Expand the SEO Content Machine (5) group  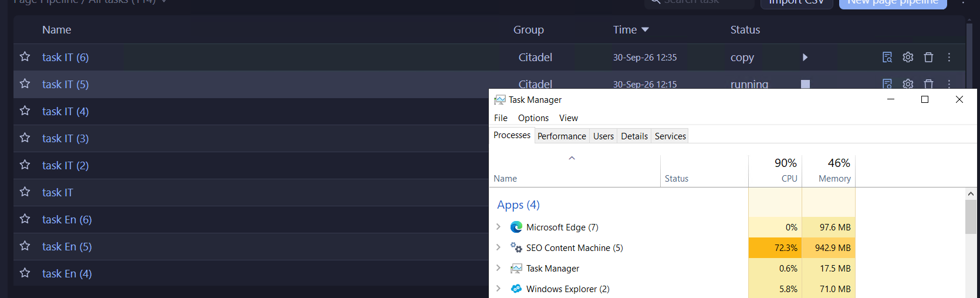[498, 247]
